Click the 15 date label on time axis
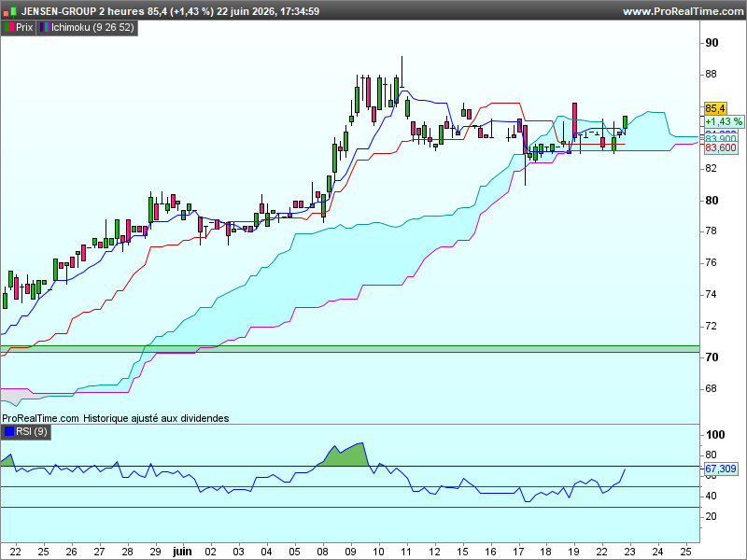 (x=462, y=553)
